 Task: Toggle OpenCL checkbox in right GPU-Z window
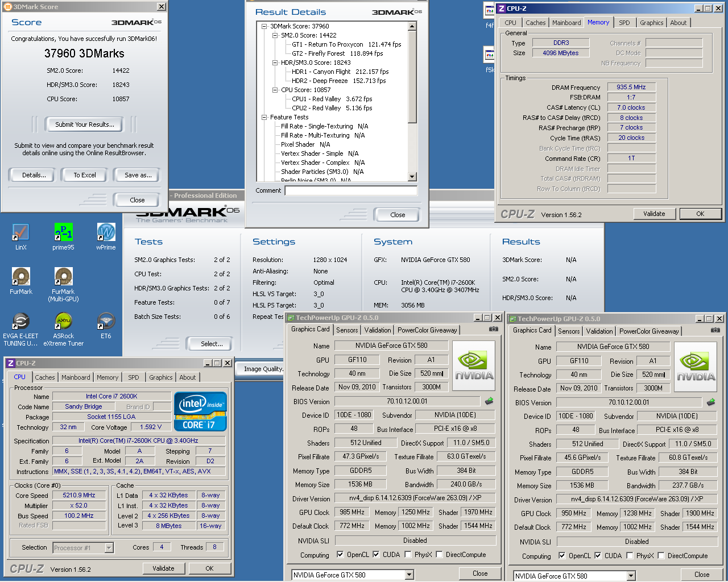tap(562, 556)
